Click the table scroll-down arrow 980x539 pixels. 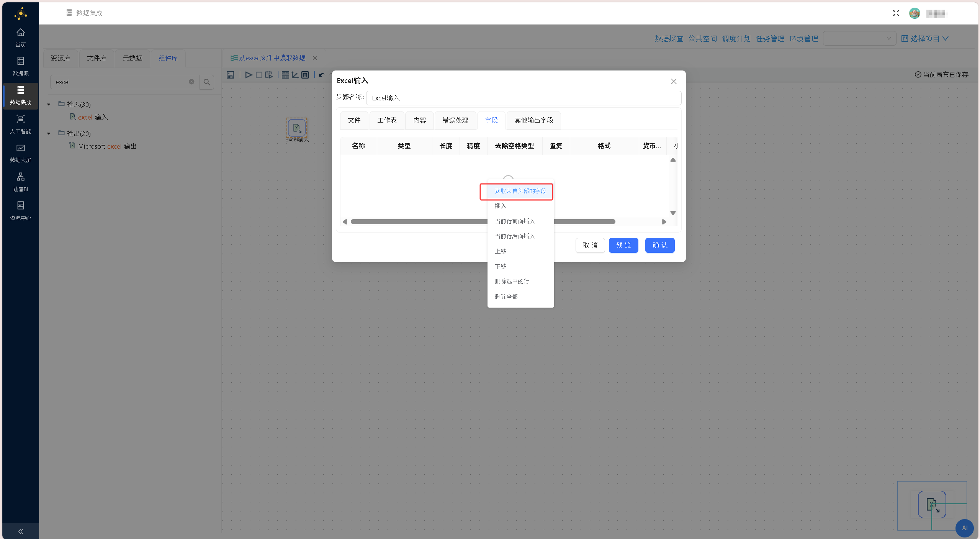pyautogui.click(x=673, y=213)
